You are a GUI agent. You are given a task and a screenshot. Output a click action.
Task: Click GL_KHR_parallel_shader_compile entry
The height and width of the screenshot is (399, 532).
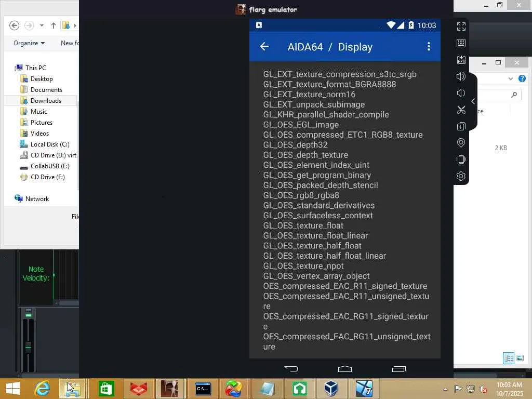pyautogui.click(x=326, y=115)
